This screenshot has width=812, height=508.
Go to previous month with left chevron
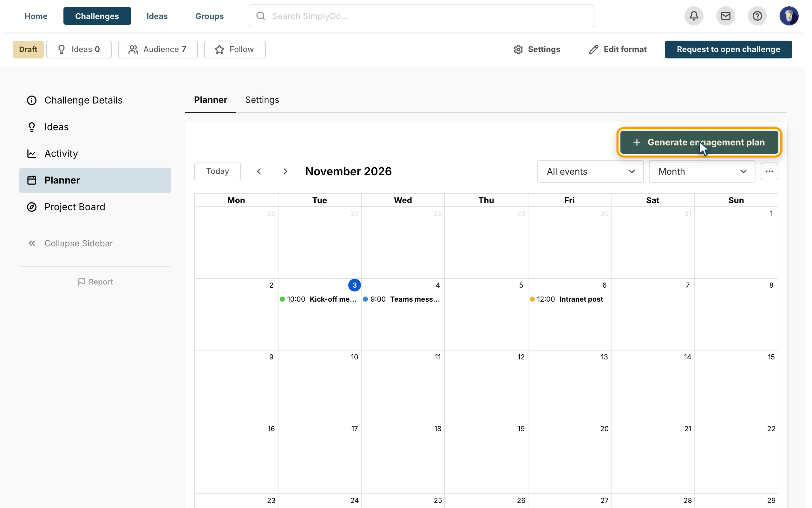(x=259, y=171)
